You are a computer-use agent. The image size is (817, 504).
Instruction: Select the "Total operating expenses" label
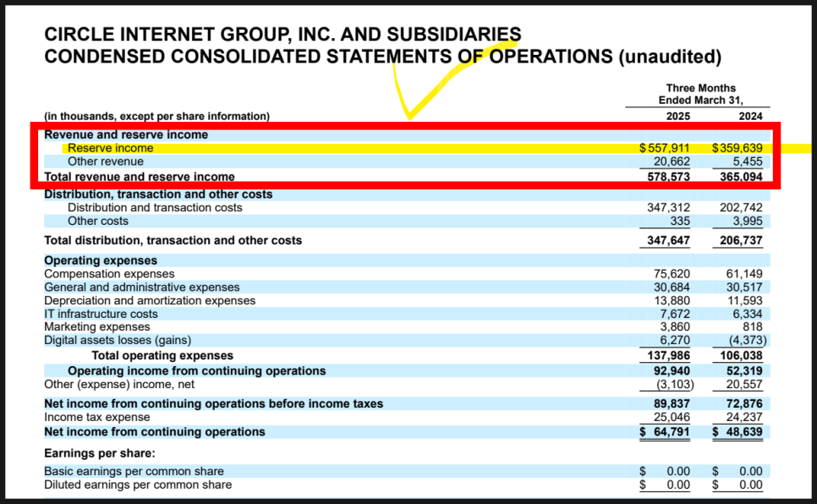tap(162, 355)
